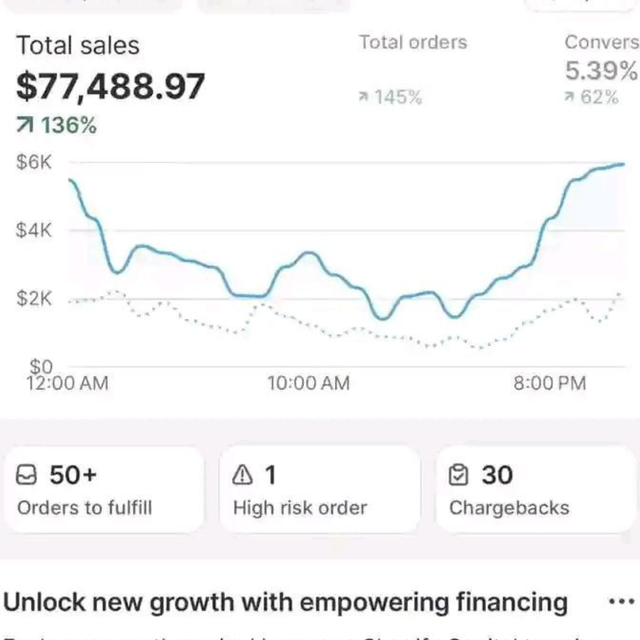
Task: Open the three-dot menu for financing card
Action: tap(621, 602)
